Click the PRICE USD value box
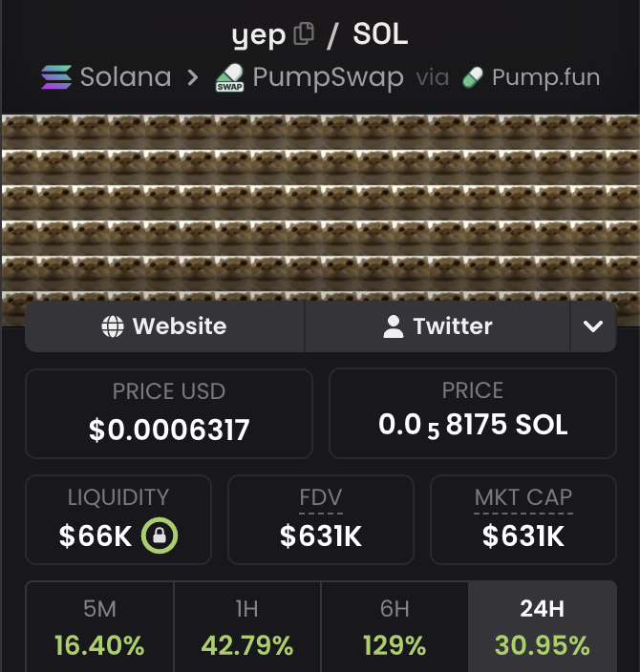Viewport: 640px width, 672px height. tap(169, 414)
